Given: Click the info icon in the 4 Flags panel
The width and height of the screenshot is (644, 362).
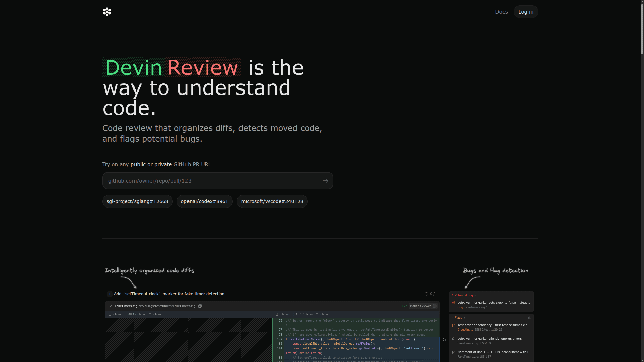Looking at the screenshot, I should point(530,318).
